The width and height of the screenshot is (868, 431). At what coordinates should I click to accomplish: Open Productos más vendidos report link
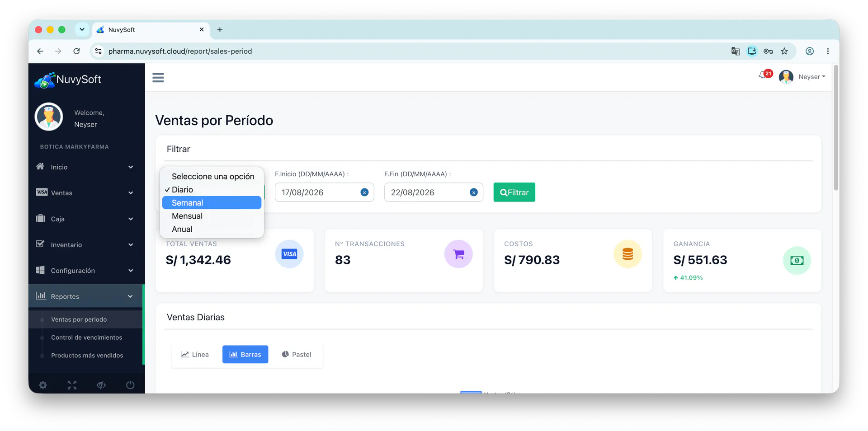(87, 356)
